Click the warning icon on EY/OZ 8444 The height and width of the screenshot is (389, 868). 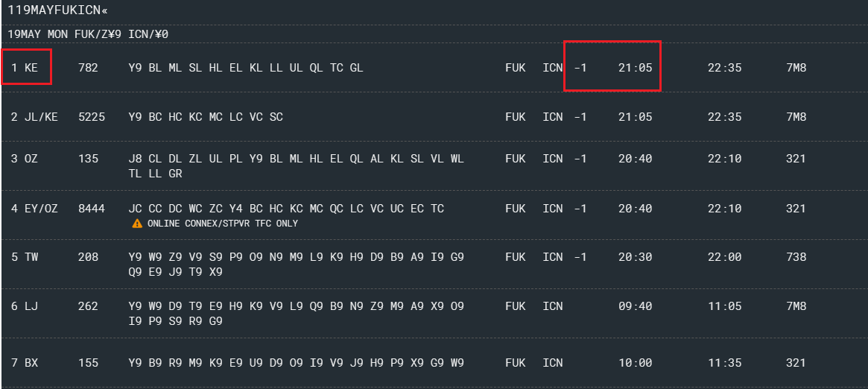[x=137, y=224]
